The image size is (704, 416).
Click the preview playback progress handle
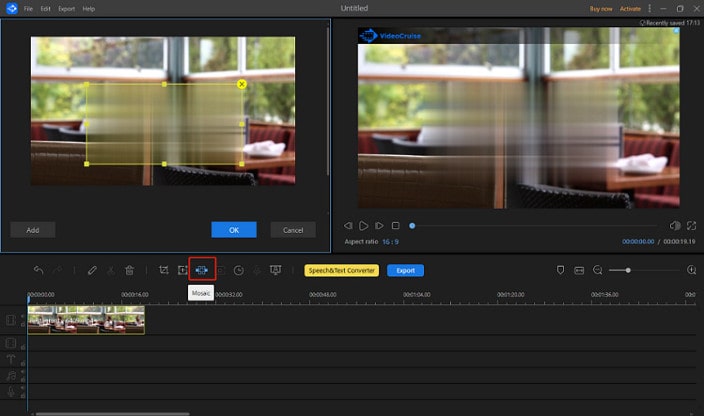click(x=412, y=226)
